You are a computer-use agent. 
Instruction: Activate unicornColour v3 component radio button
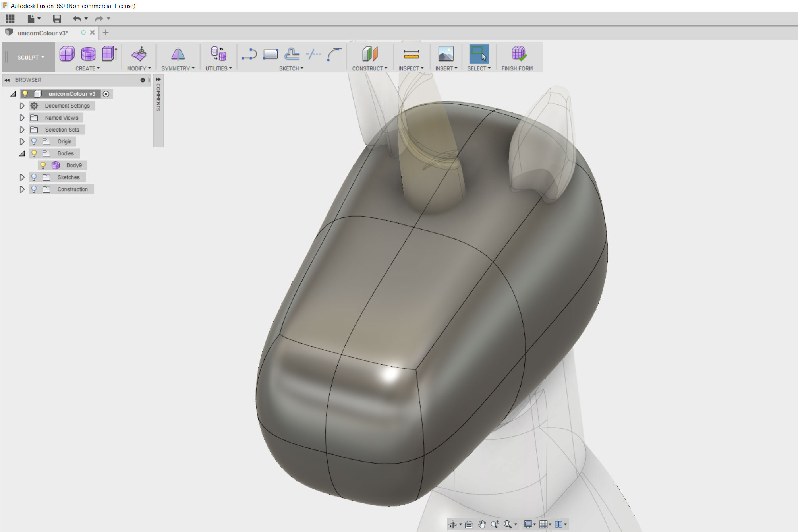pyautogui.click(x=106, y=94)
